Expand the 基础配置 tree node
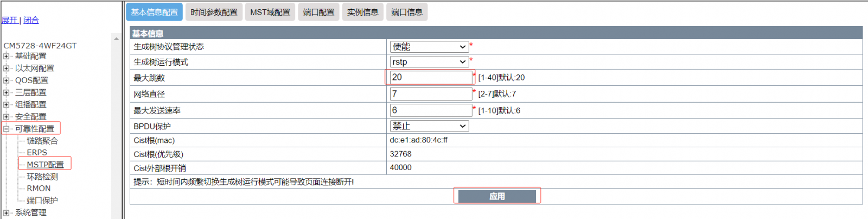Image resolution: width=868 pixels, height=219 pixels. [6, 56]
